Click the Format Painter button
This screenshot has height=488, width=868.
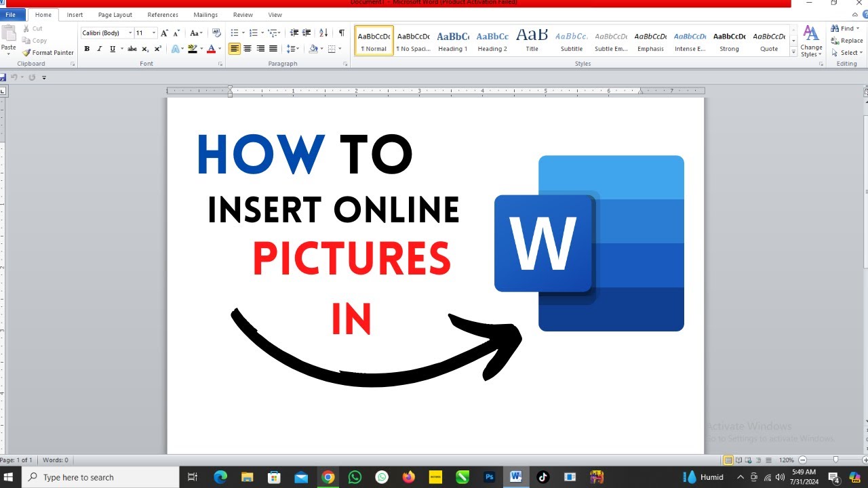click(48, 52)
